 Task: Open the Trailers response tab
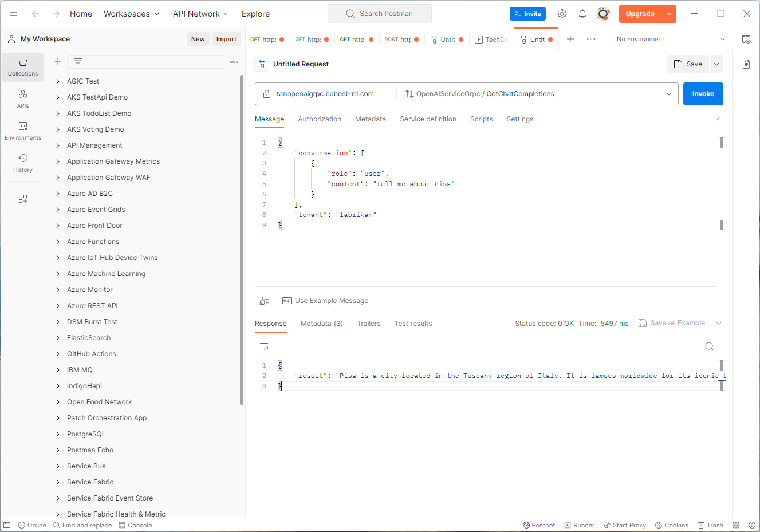(369, 324)
